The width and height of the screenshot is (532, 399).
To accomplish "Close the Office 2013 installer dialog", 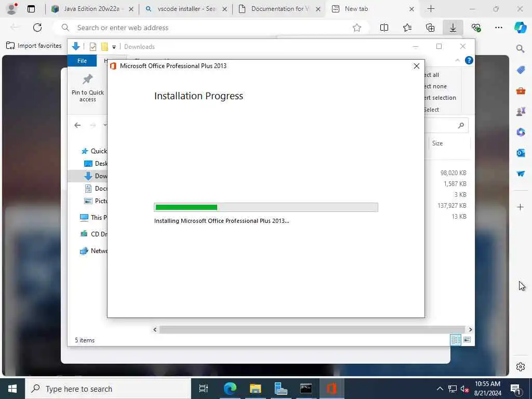I will tap(416, 66).
